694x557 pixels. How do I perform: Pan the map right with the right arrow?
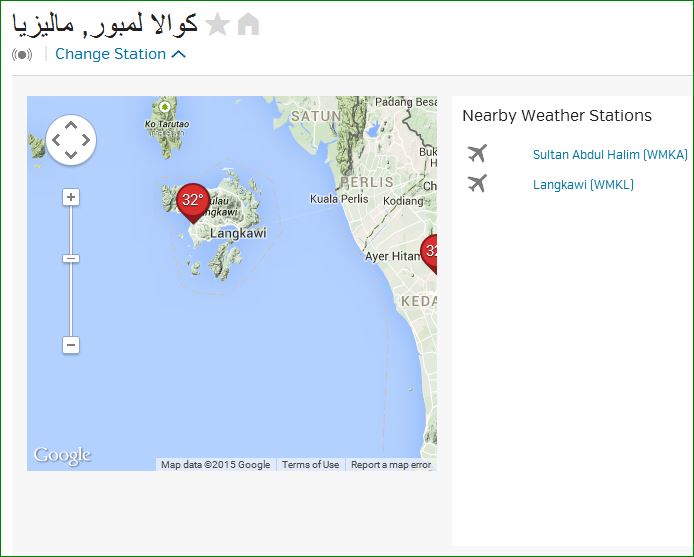tap(86, 140)
